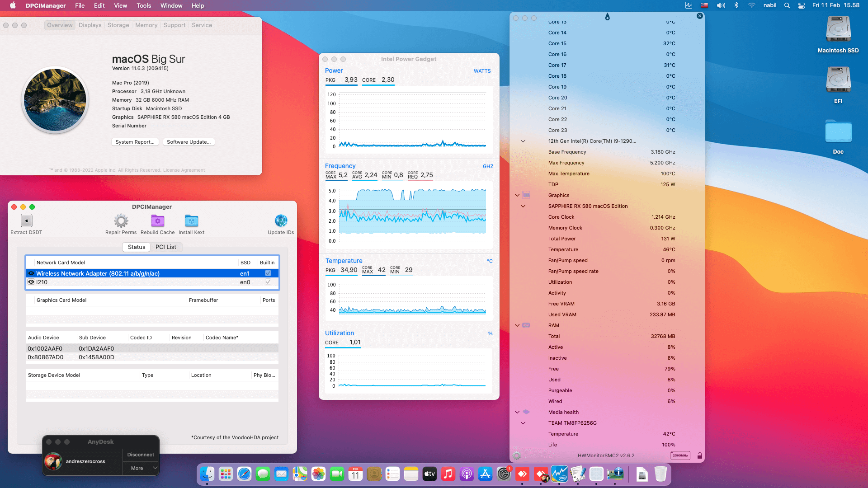Click the lock icon in HWMonitorSMC2
The height and width of the screenshot is (488, 868).
coord(699,455)
